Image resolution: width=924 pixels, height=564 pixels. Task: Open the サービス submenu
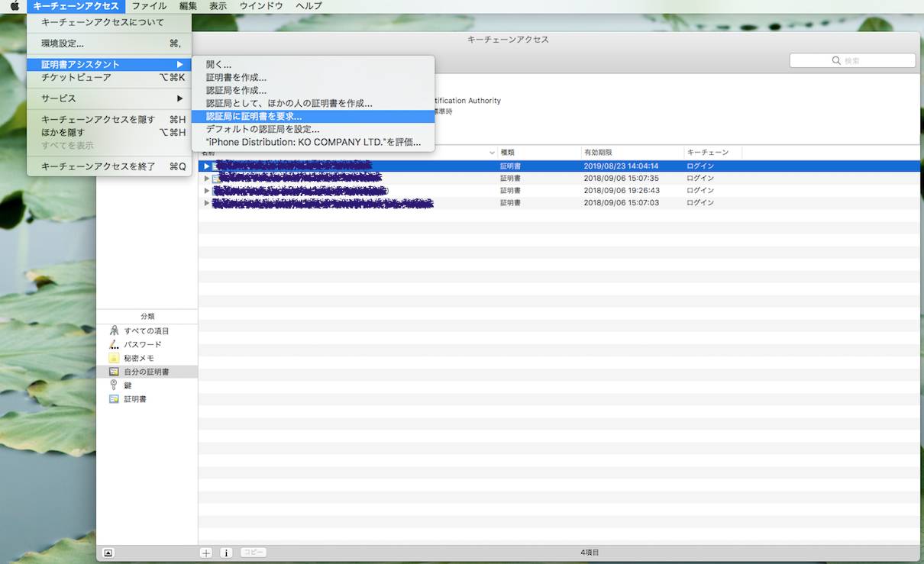coord(109,98)
